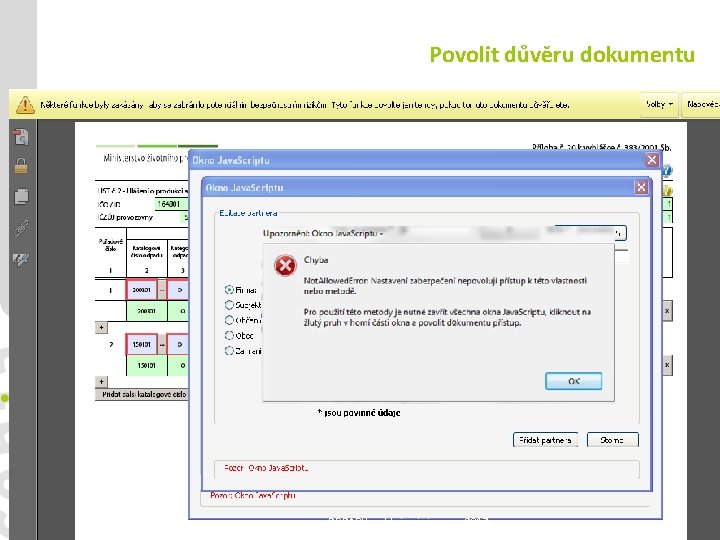Screen dimensions: 720x540
Task: Click the IČO field containing 164801
Action: [x=171, y=204]
